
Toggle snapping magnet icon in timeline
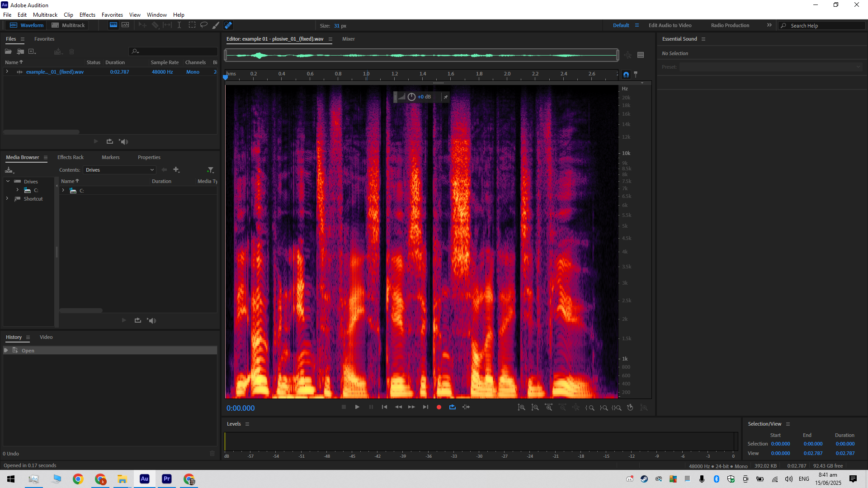click(x=626, y=74)
